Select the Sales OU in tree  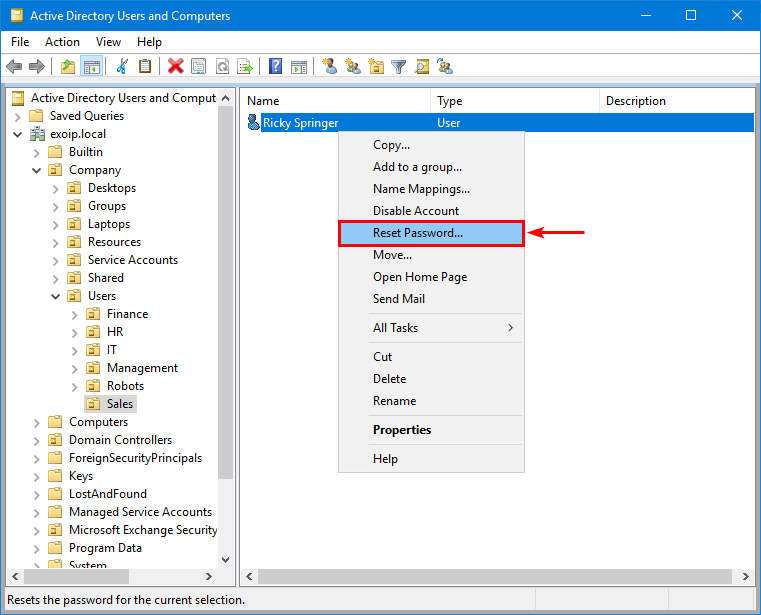[x=119, y=404]
